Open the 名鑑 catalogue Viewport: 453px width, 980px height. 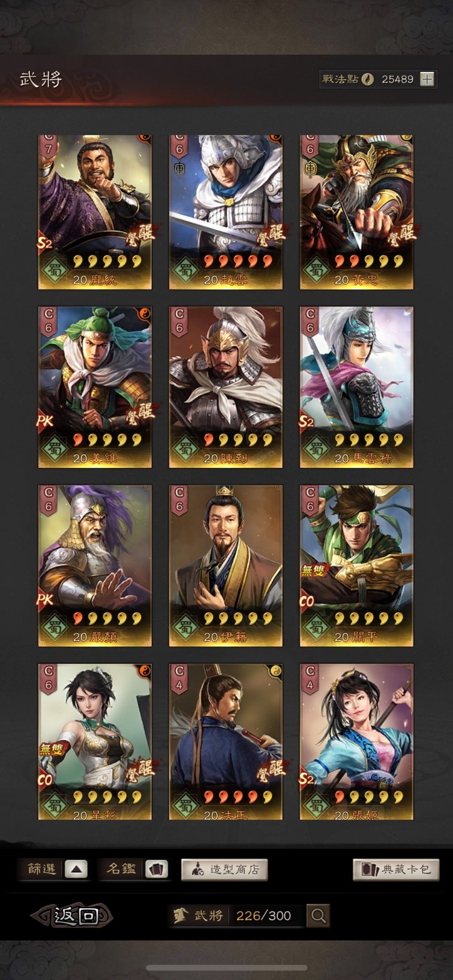pyautogui.click(x=121, y=869)
